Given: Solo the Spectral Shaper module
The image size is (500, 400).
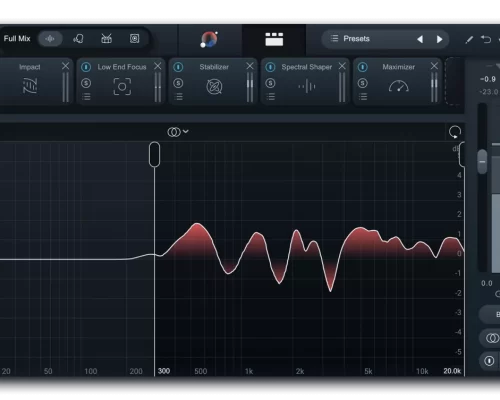Looking at the screenshot, I should click(270, 83).
